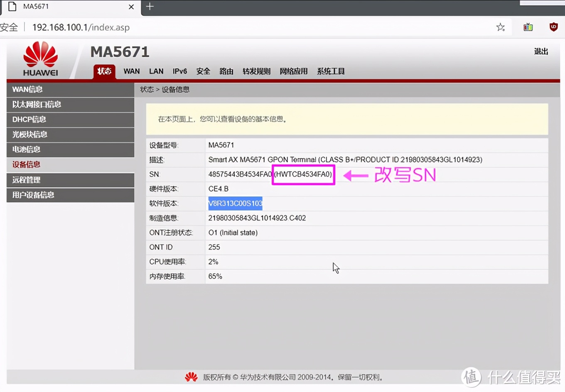Click the 软件版本 row label
The image size is (565, 392).
click(x=164, y=203)
